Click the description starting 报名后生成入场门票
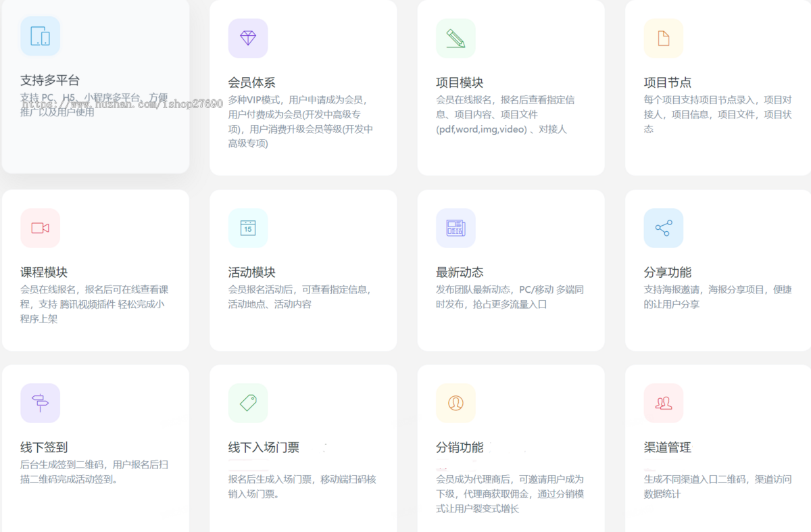811x532 pixels. (x=302, y=487)
